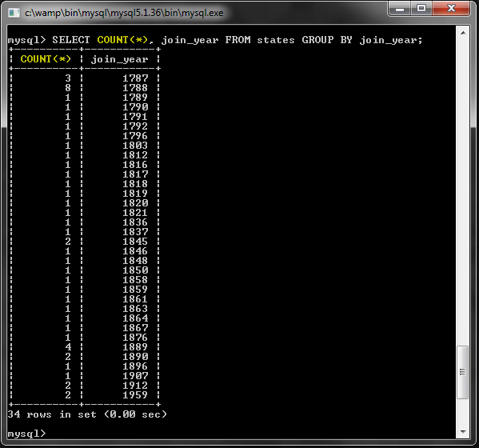This screenshot has height=448, width=479.
Task: Click the scrollbar up arrow
Action: 463,33
